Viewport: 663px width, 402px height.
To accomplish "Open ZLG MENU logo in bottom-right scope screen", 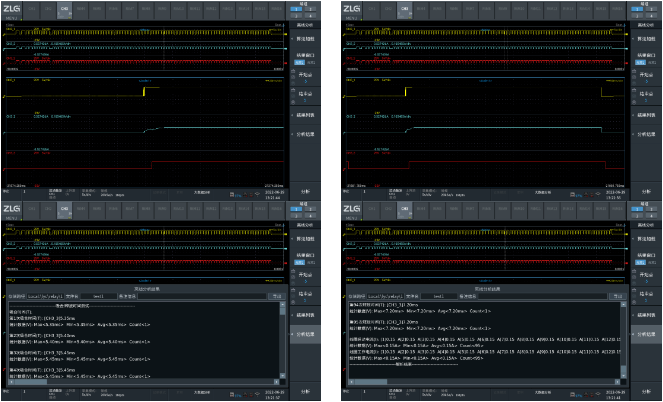I will [x=351, y=211].
